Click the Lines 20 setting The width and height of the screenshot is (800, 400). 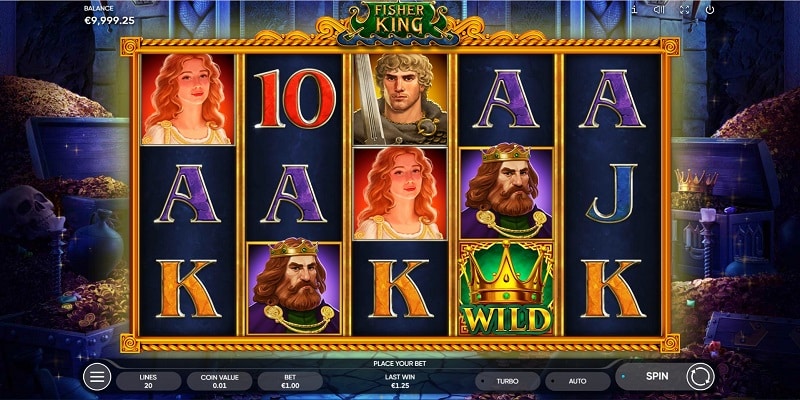tap(148, 381)
